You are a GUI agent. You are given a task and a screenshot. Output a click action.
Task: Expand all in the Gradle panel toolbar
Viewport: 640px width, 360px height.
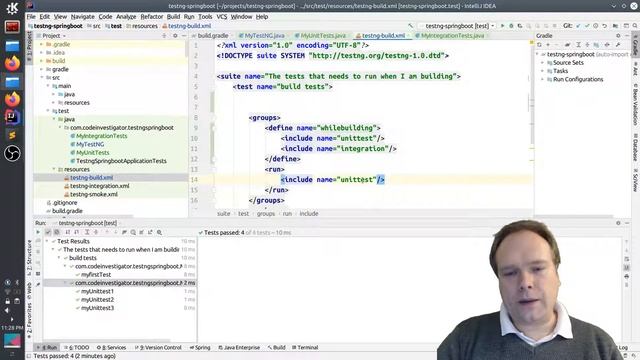click(578, 44)
